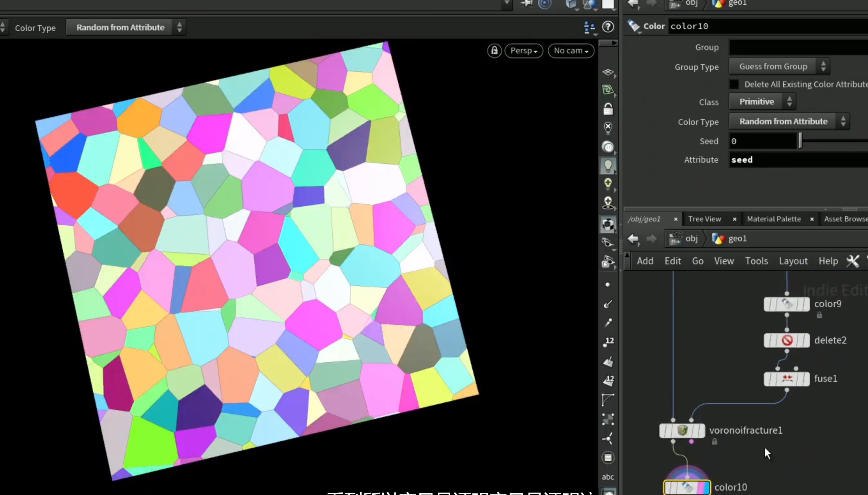Click the Attribute seed text field

pyautogui.click(x=798, y=160)
